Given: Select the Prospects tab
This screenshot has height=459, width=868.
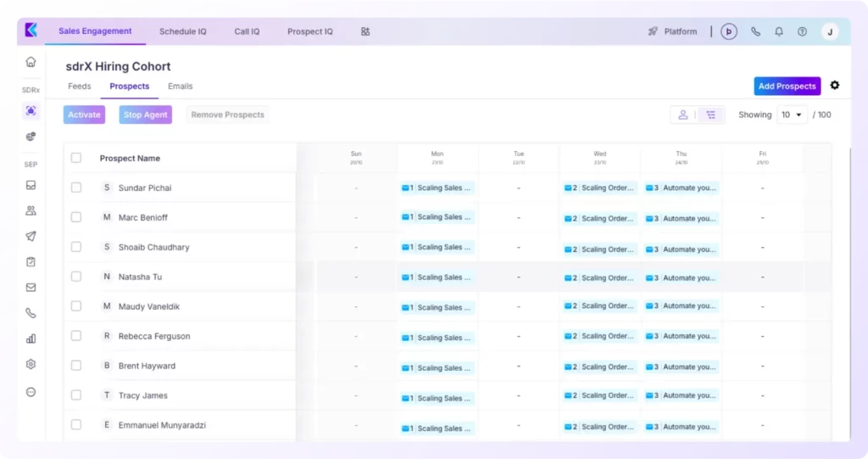Looking at the screenshot, I should point(130,86).
